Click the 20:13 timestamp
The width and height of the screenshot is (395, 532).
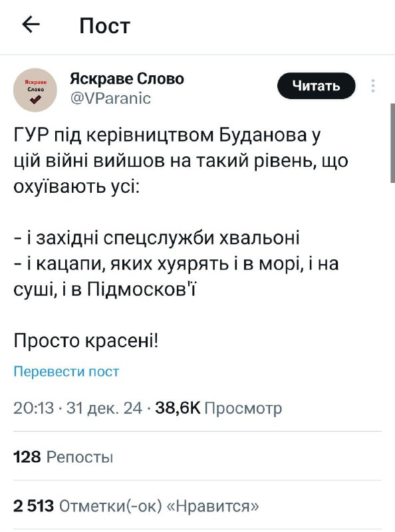pyautogui.click(x=34, y=408)
